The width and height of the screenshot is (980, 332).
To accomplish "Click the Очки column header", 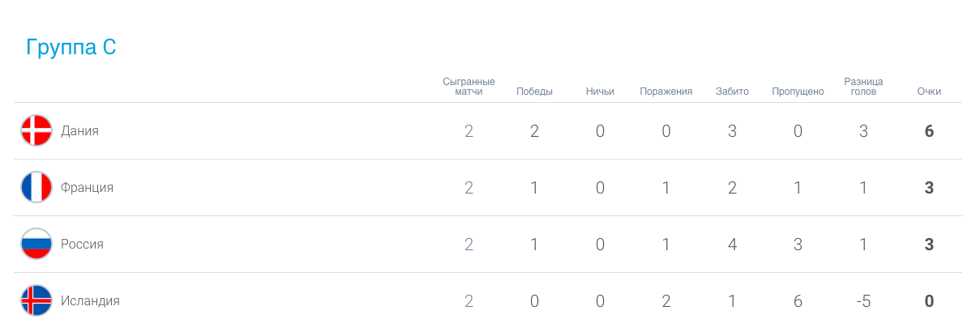I will (929, 92).
